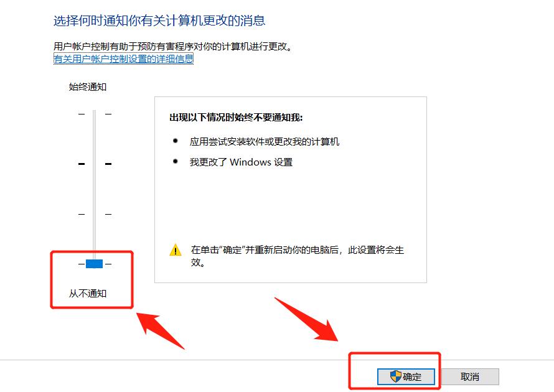Click slider track between the top two levels
The image size is (554, 392).
95,139
